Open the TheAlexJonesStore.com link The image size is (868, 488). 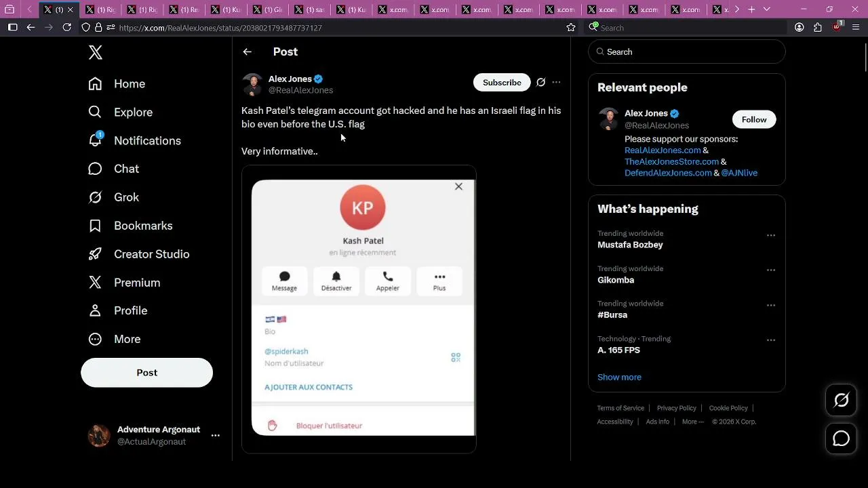(671, 162)
